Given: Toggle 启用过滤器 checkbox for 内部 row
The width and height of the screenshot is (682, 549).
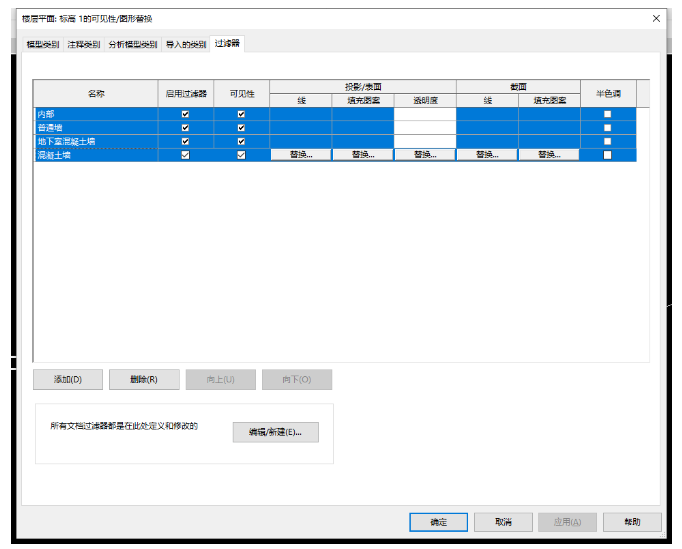Looking at the screenshot, I should tap(185, 114).
